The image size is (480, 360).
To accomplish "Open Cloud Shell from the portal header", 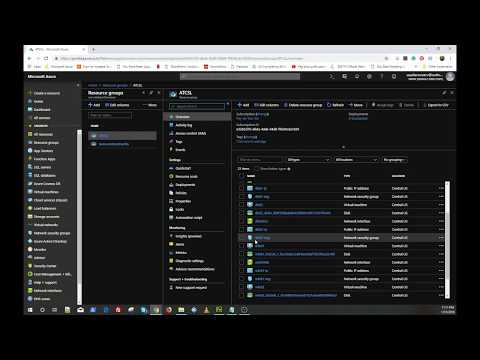I will click(x=332, y=76).
